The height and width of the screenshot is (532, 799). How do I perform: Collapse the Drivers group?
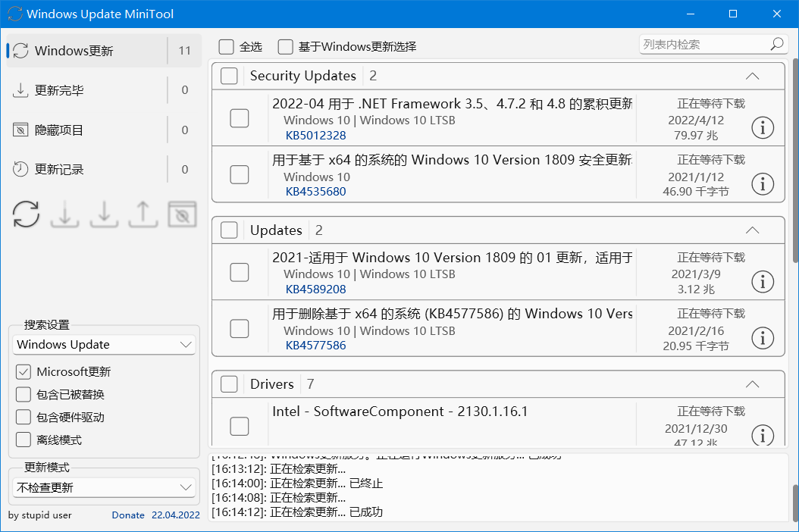coord(752,384)
